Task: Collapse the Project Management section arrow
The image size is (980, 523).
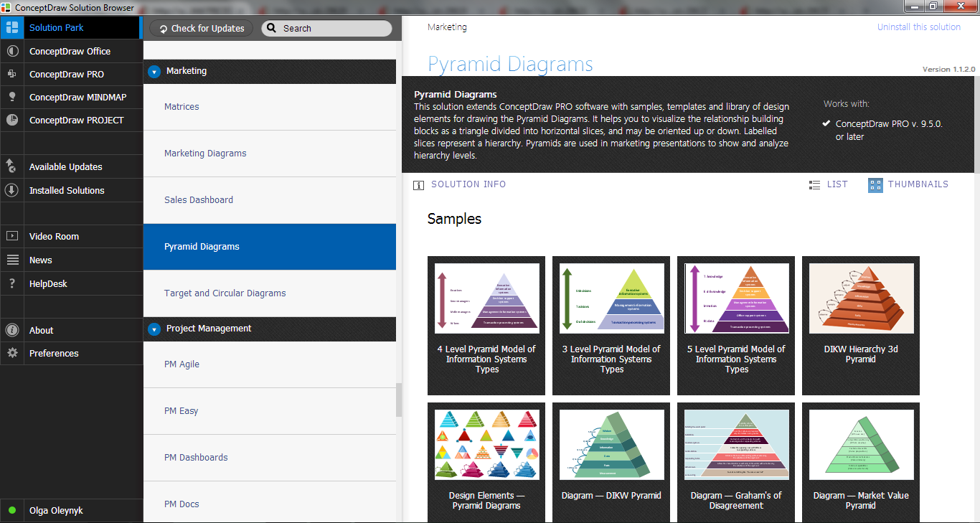Action: (154, 329)
